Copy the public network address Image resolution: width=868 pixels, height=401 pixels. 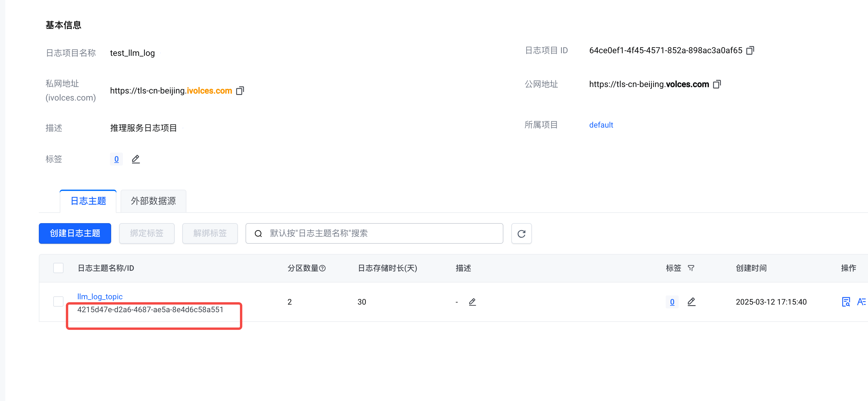tap(717, 84)
